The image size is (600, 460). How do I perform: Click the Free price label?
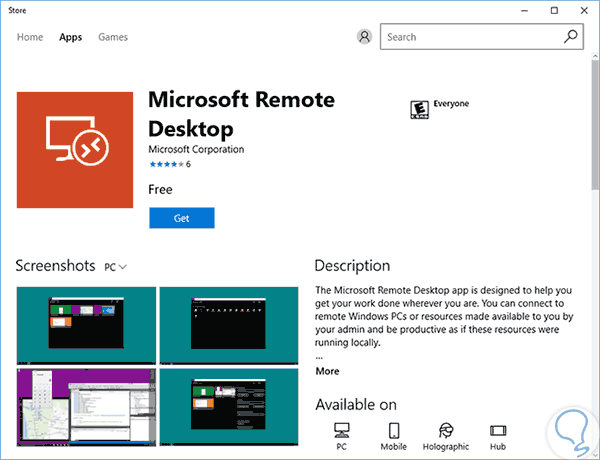click(160, 189)
